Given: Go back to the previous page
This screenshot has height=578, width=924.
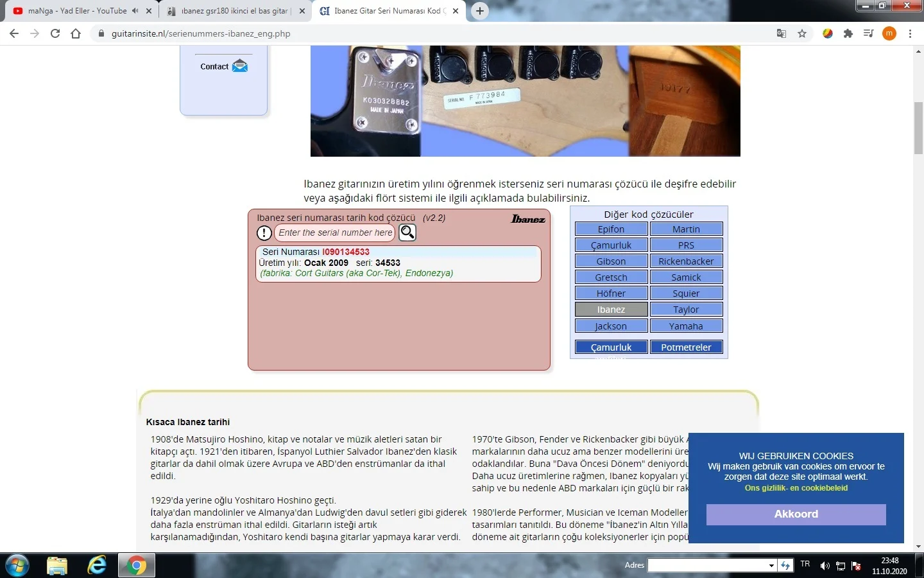Looking at the screenshot, I should (14, 33).
